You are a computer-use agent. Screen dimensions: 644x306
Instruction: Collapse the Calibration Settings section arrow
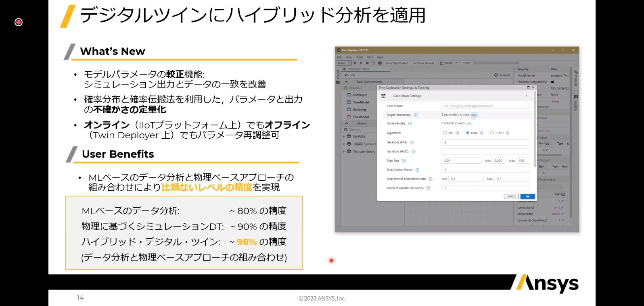coord(526,96)
